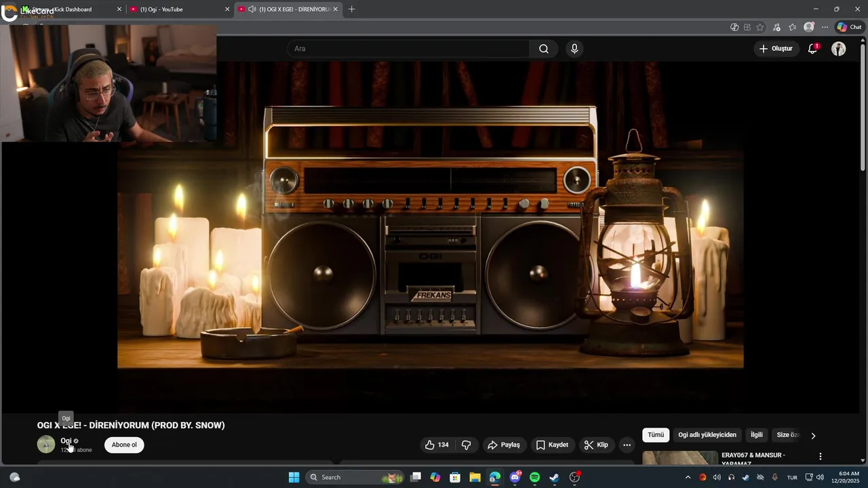Switch keyboard language TUR indicator

[x=792, y=477]
